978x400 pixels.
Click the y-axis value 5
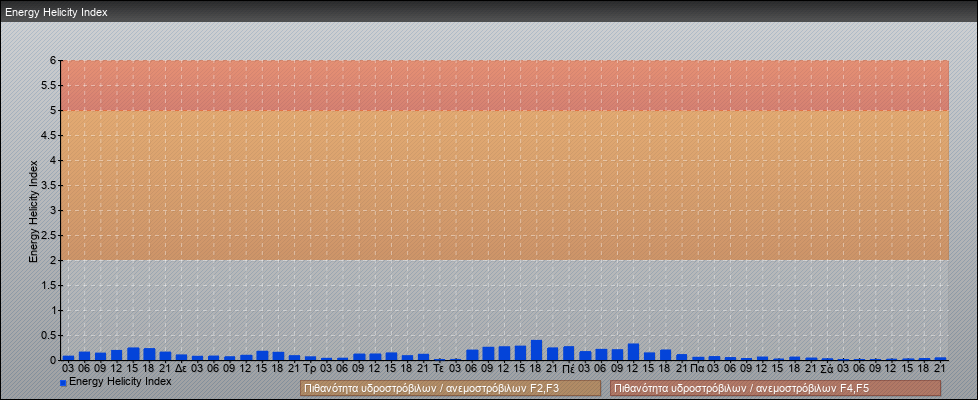pyautogui.click(x=54, y=110)
